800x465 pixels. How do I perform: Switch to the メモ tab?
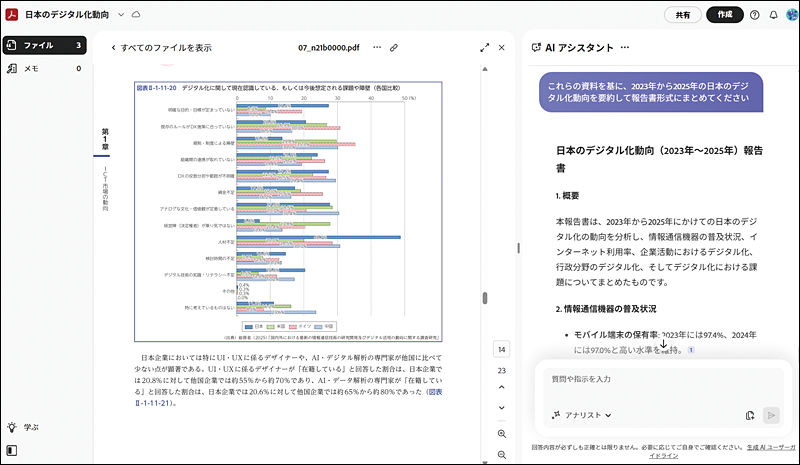pyautogui.click(x=44, y=68)
